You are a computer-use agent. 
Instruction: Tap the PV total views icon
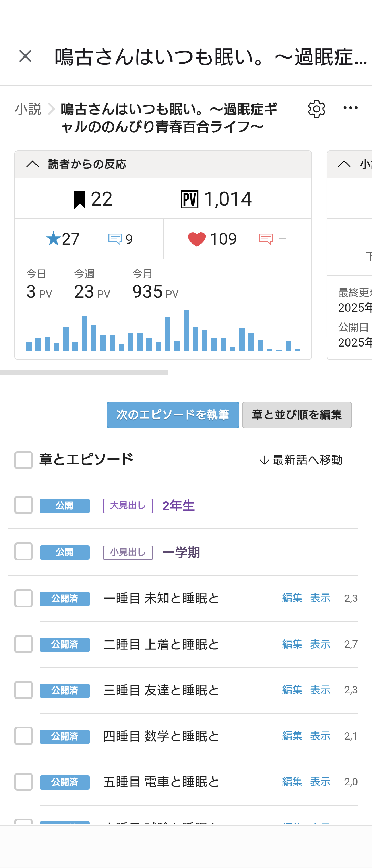tap(189, 199)
